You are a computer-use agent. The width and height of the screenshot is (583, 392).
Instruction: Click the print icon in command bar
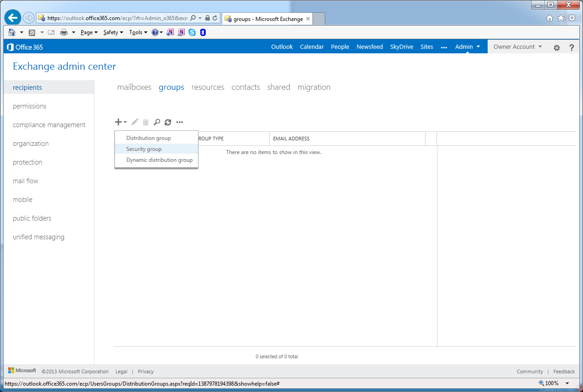pos(64,32)
